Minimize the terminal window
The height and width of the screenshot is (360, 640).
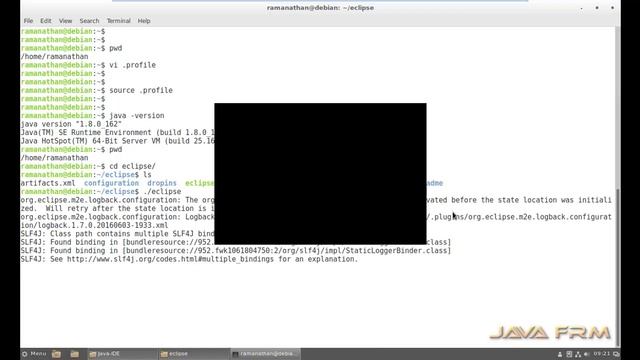(582, 8)
